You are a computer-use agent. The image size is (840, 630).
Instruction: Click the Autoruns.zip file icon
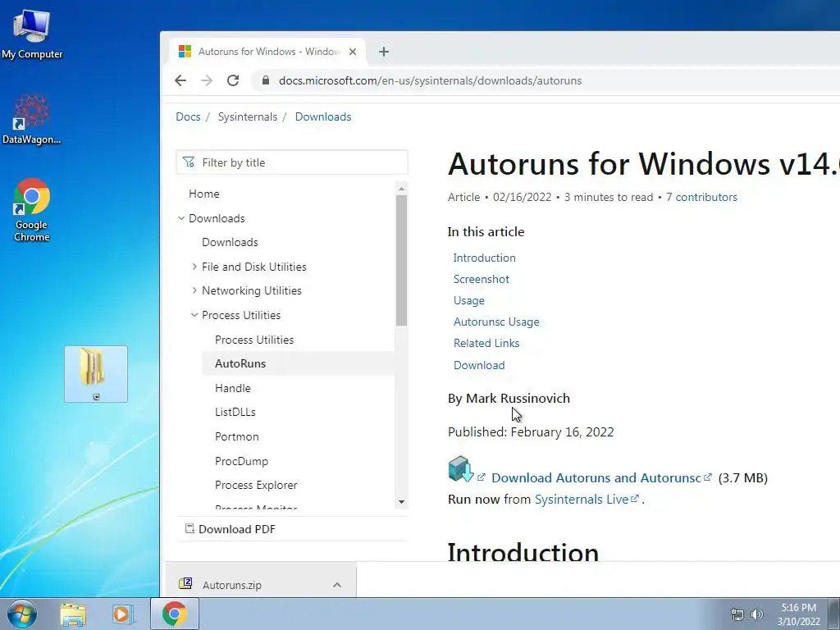pyautogui.click(x=185, y=583)
